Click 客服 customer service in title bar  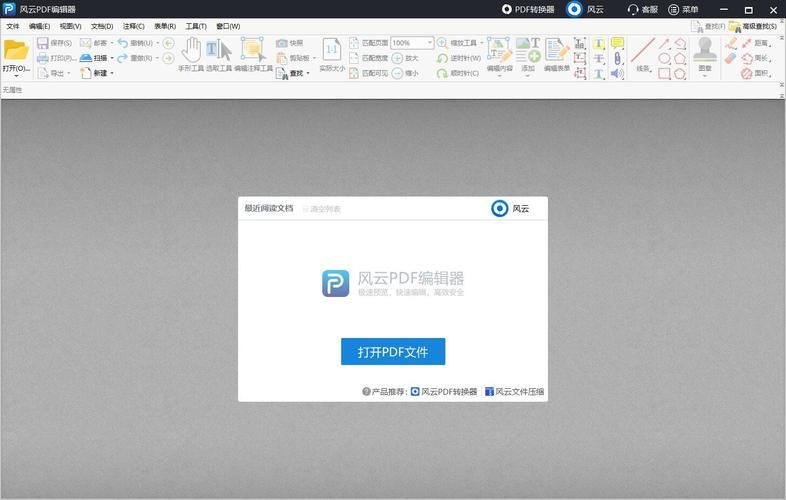643,10
